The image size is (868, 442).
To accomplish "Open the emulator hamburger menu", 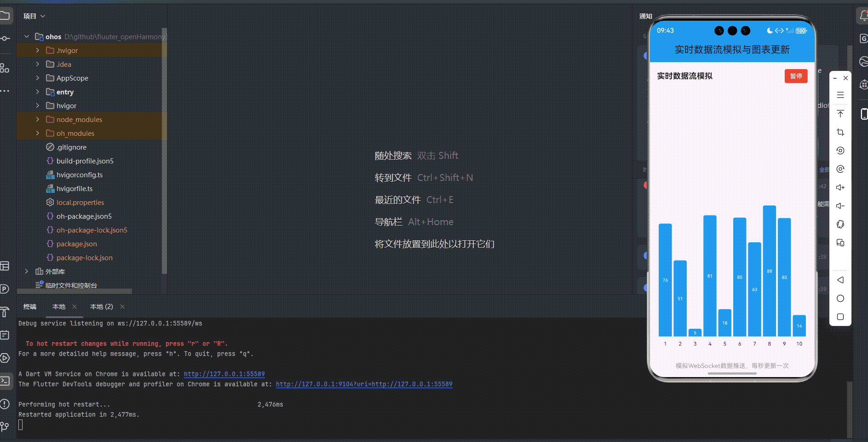I will coord(840,95).
